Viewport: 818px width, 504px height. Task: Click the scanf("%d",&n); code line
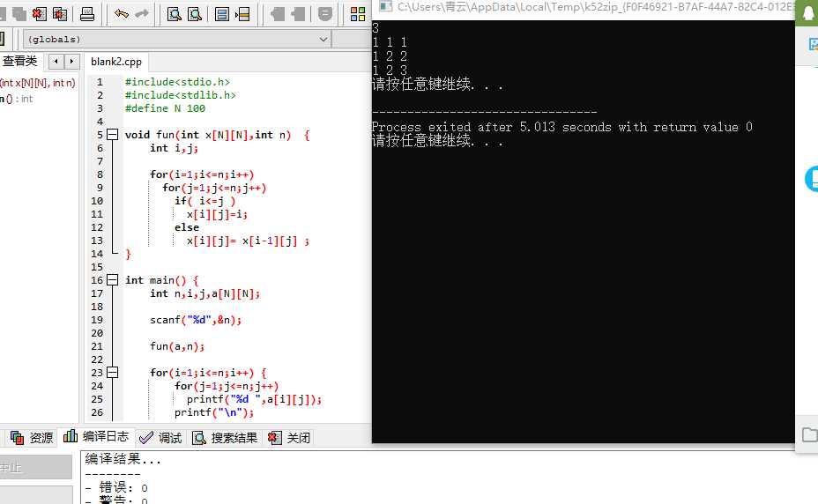(x=196, y=320)
